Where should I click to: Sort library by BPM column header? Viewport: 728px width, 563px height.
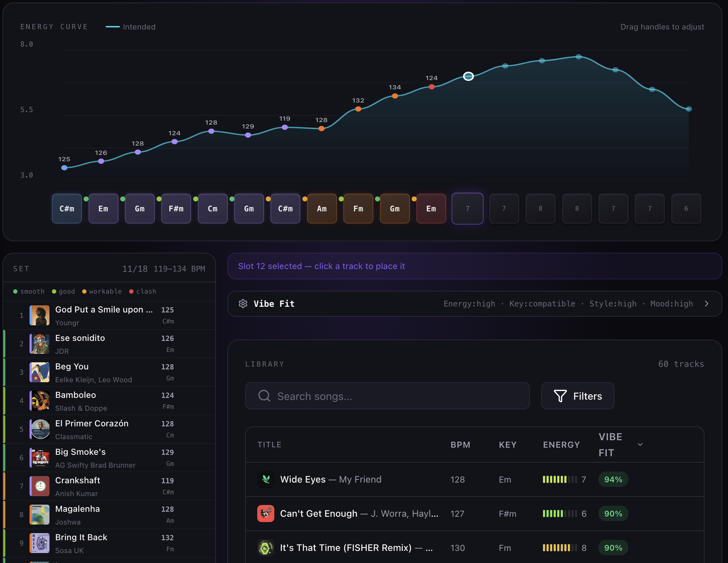point(460,444)
